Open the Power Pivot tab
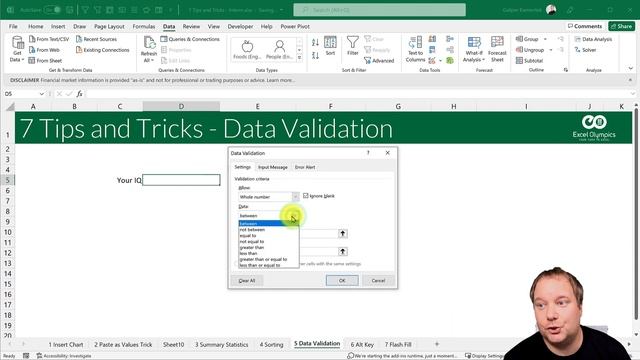640x360 pixels. (295, 27)
